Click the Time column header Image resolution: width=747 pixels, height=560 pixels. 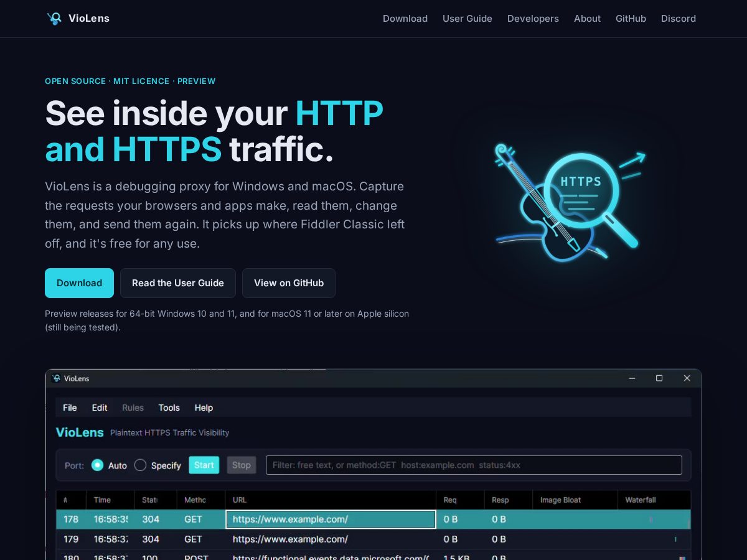111,500
